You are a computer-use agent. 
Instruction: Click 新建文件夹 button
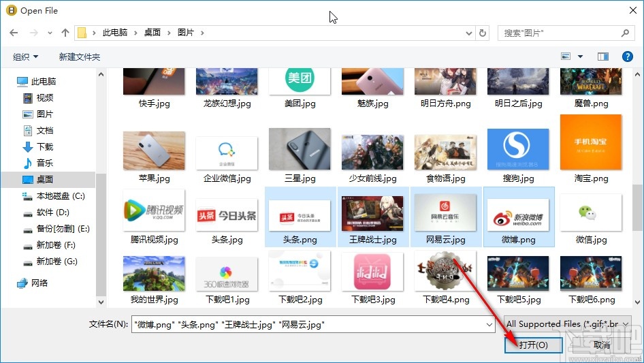pyautogui.click(x=79, y=57)
